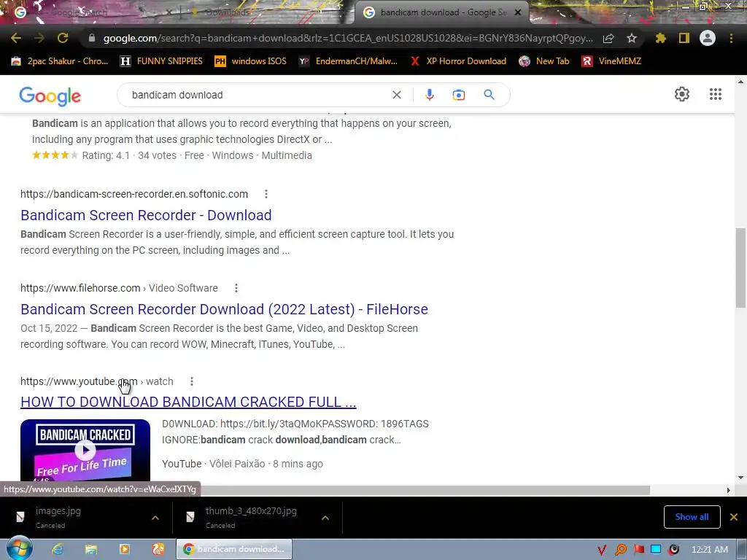Open Bandicam Screen Recorder - Download link
The height and width of the screenshot is (560, 747).
[146, 215]
